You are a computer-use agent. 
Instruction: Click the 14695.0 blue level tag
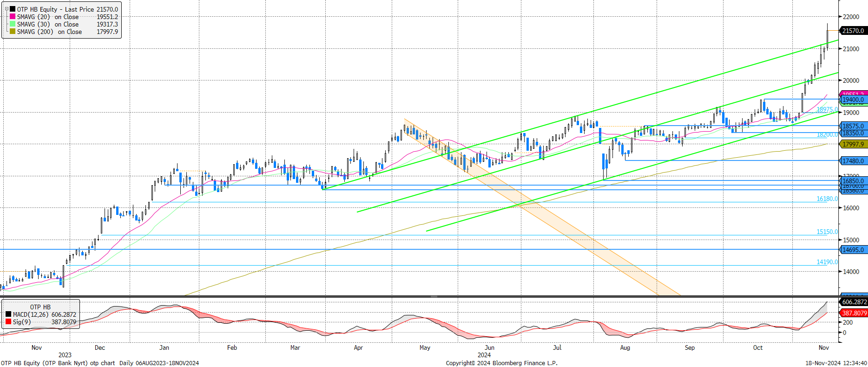point(853,250)
